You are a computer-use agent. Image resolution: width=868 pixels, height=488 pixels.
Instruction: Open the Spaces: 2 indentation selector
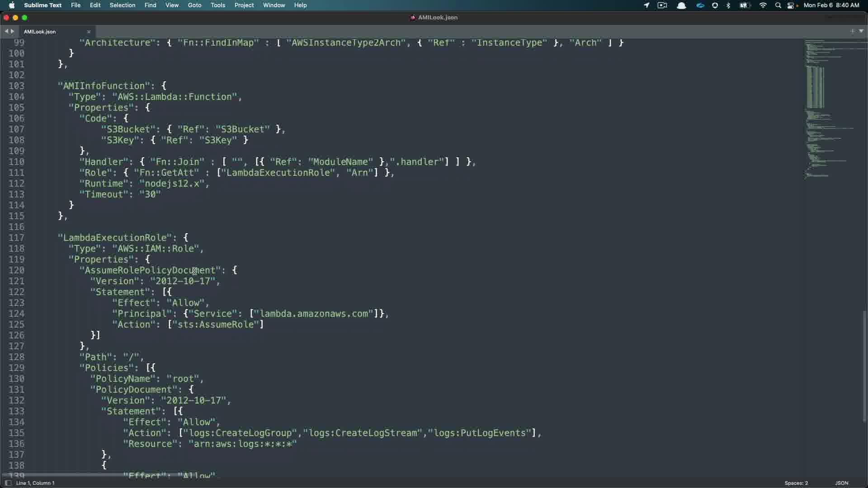(x=796, y=483)
